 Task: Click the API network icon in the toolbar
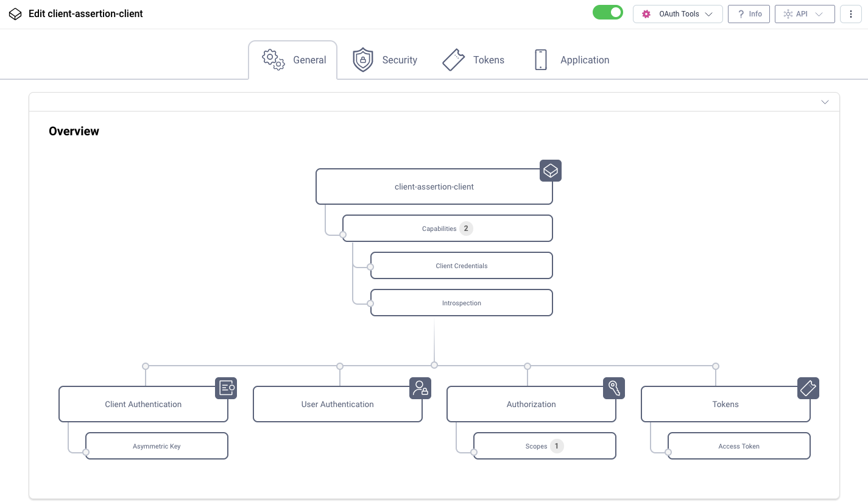[x=788, y=13]
